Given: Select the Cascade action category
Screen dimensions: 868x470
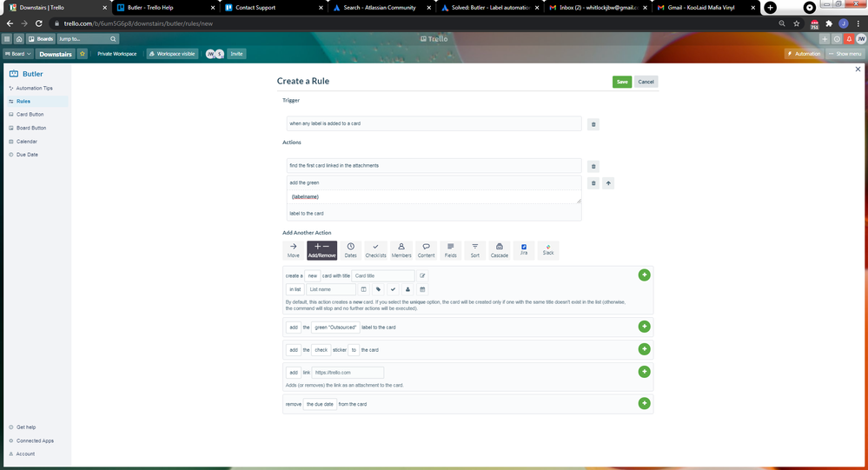Looking at the screenshot, I should tap(499, 250).
